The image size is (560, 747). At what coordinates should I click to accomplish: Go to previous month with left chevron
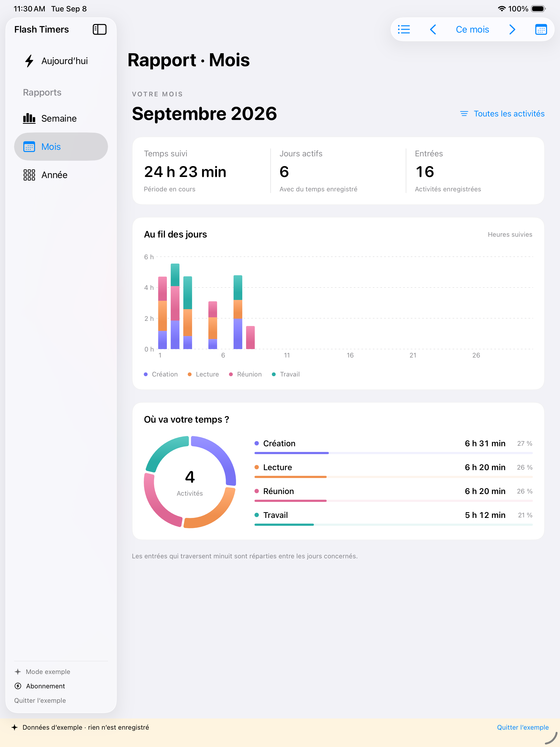[x=433, y=29]
